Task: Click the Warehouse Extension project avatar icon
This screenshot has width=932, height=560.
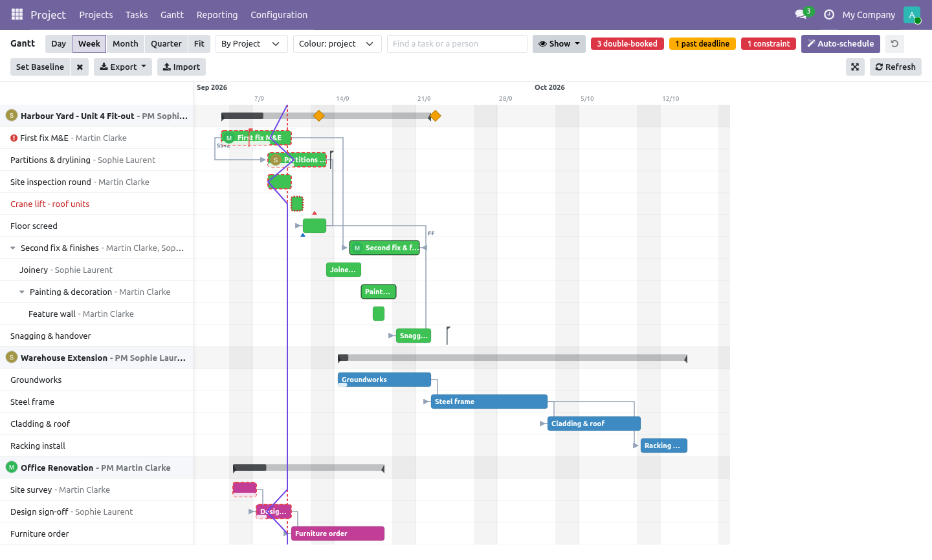Action: [11, 357]
